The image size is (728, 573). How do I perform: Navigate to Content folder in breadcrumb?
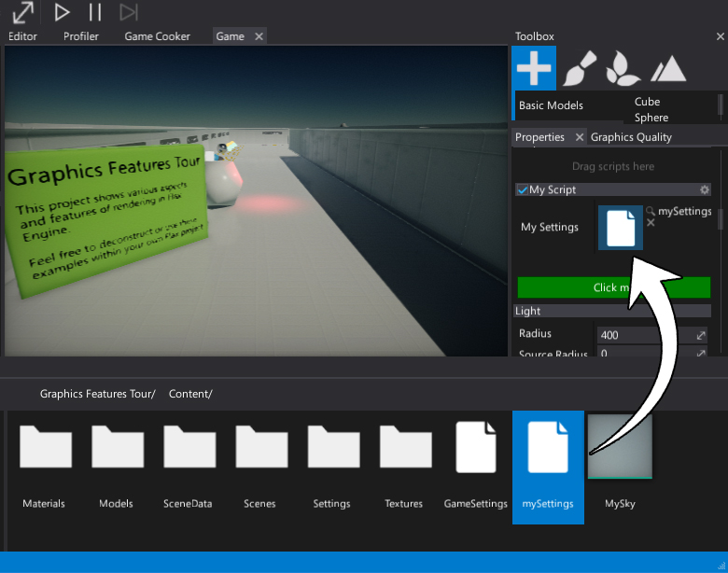point(190,394)
